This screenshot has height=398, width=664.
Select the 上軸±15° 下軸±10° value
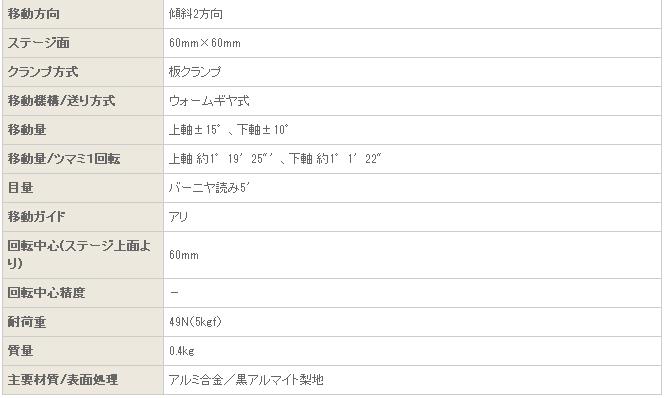tap(229, 130)
